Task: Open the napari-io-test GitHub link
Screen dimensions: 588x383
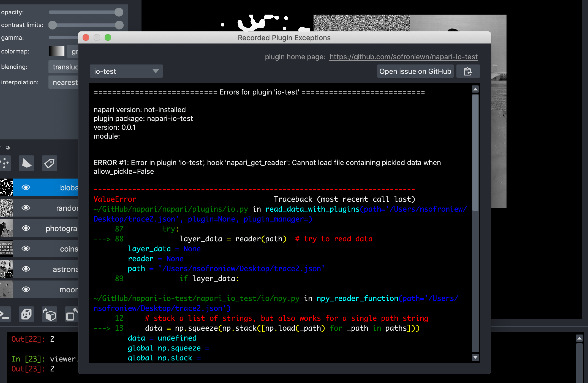Action: pyautogui.click(x=404, y=57)
